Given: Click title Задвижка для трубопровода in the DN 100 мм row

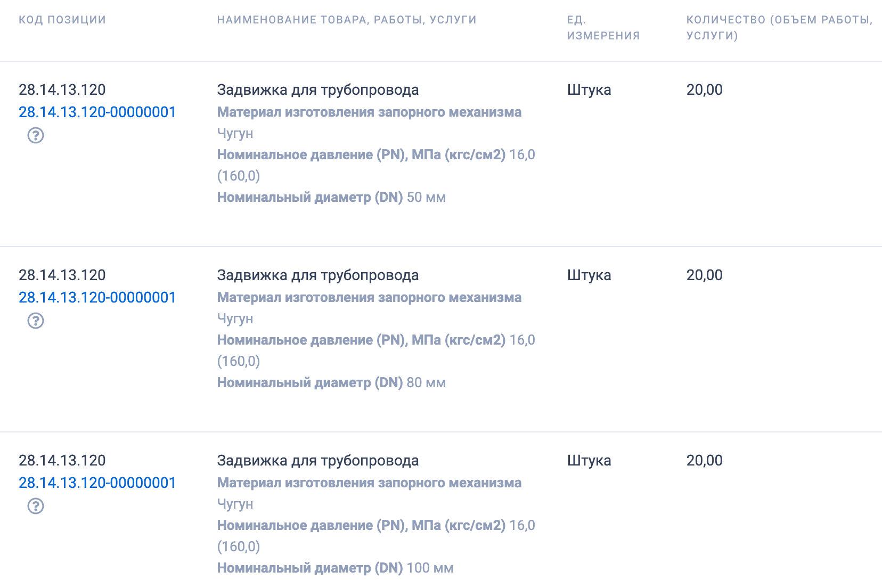Looking at the screenshot, I should coord(318,460).
